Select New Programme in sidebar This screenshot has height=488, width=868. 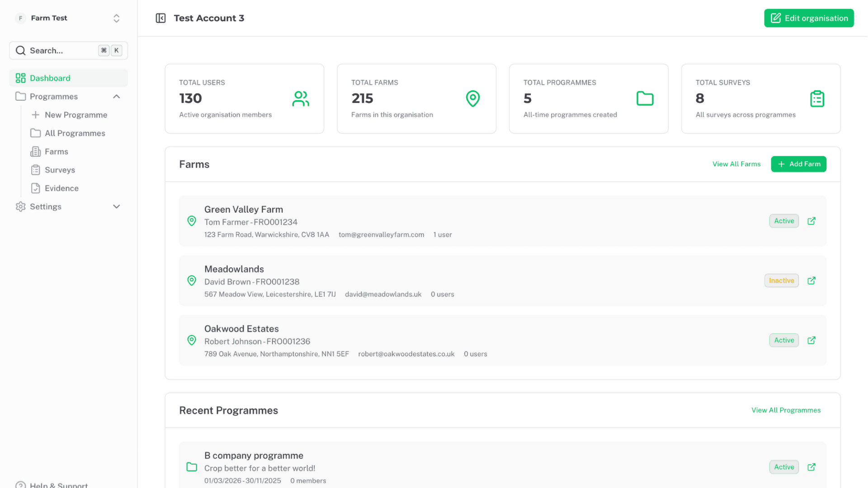(x=75, y=115)
